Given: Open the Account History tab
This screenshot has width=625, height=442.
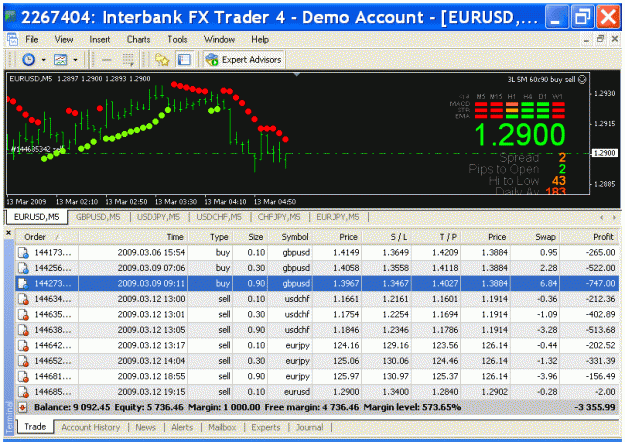Looking at the screenshot, I should [90, 427].
